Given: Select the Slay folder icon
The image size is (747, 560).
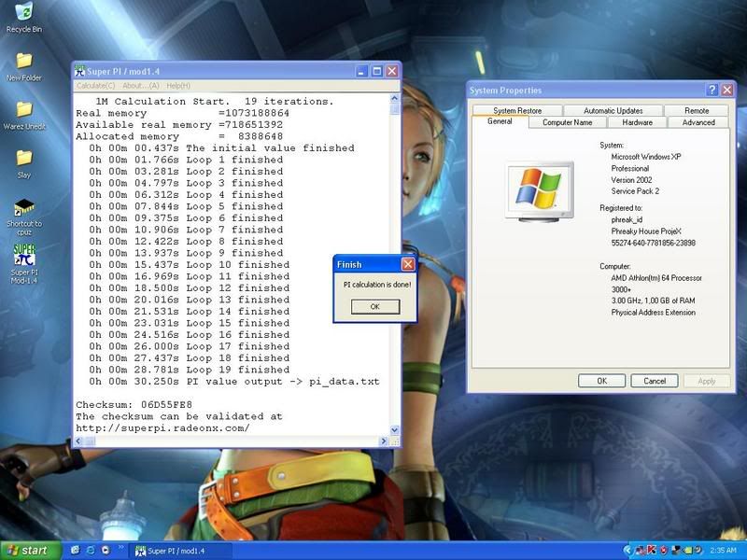Looking at the screenshot, I should (x=23, y=158).
